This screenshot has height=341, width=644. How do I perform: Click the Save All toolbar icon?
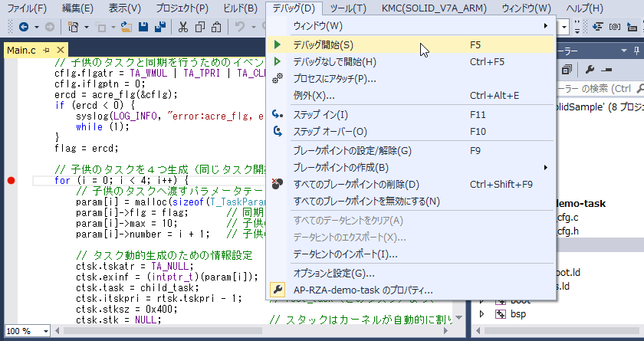pos(160,27)
